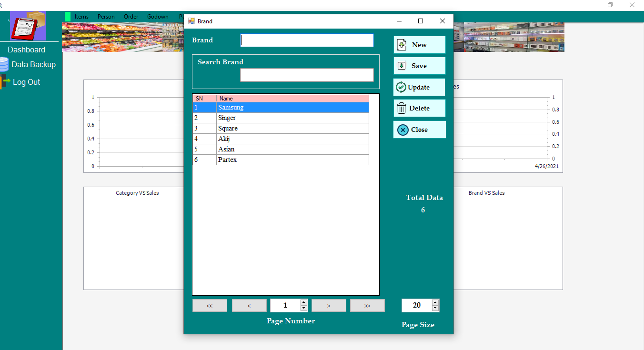Open the Items menu
Viewport: 644px width, 350px height.
click(81, 17)
